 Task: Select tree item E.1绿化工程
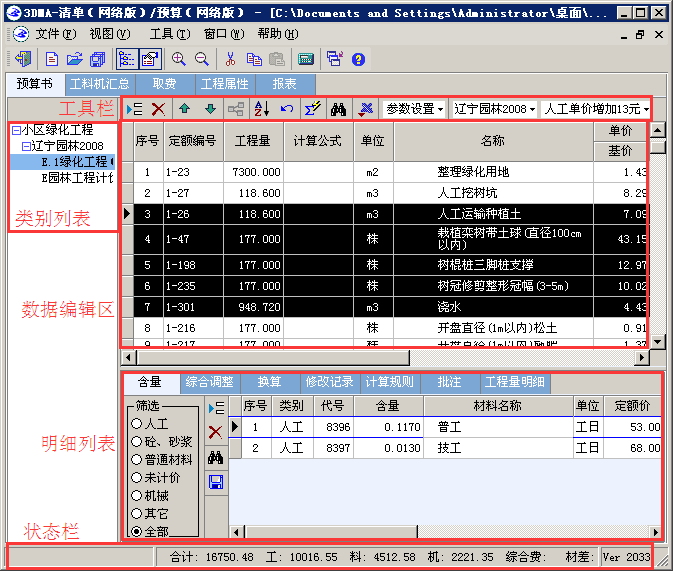pos(77,162)
